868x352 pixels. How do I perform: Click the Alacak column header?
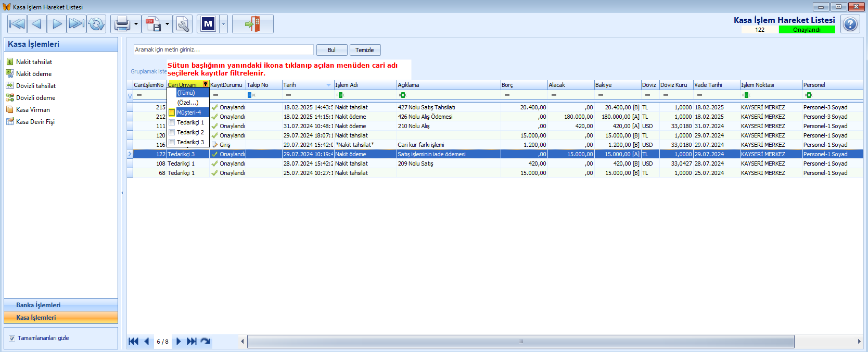click(x=571, y=85)
